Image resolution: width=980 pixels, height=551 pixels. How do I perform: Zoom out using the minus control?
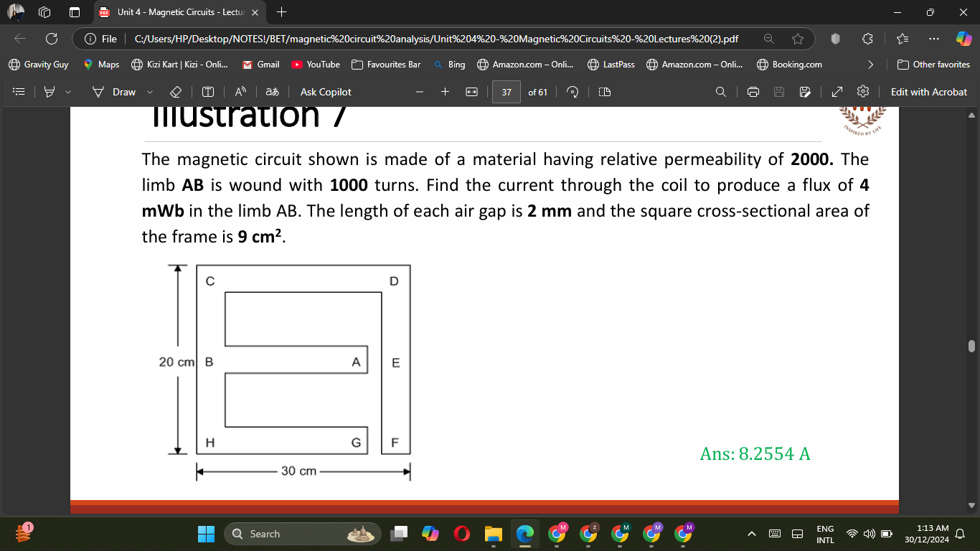point(420,92)
